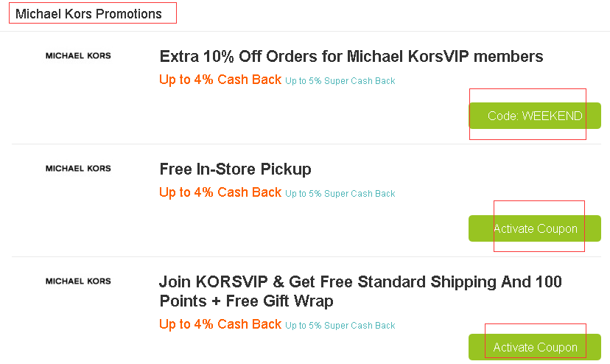Screen dimensions: 610x364
Task: Click the first green coupon button
Action: click(x=535, y=116)
